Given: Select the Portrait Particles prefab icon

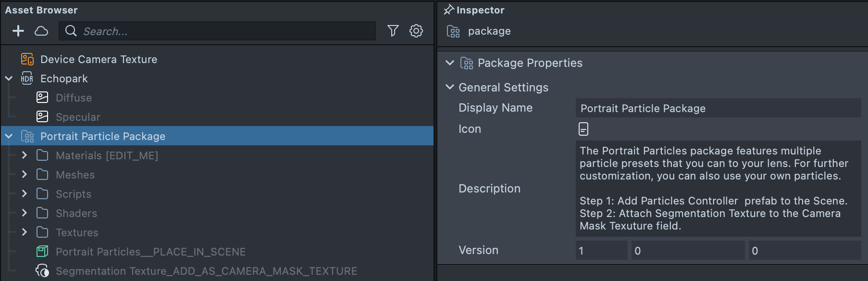Looking at the screenshot, I should pyautogui.click(x=42, y=252).
